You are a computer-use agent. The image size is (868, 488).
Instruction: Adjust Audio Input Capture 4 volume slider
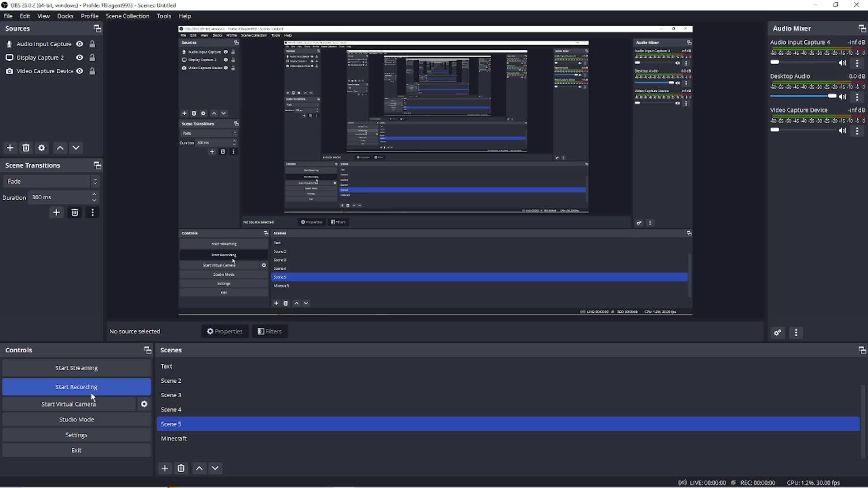coord(803,62)
